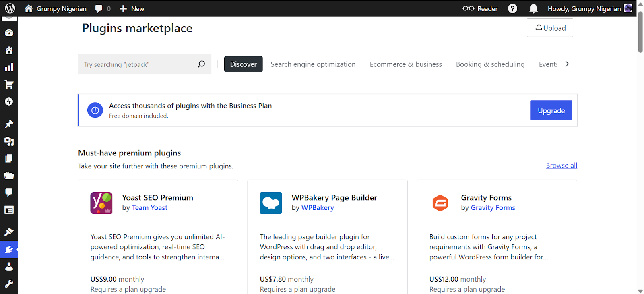Screen dimensions: 644x294
Task: Open Media library from the sidebar icon
Action: [9, 141]
